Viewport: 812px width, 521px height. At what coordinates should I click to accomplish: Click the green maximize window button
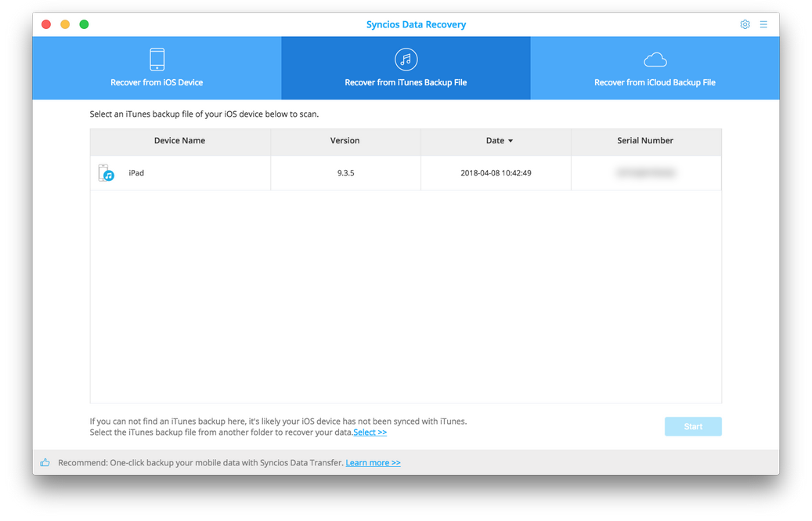(84, 24)
